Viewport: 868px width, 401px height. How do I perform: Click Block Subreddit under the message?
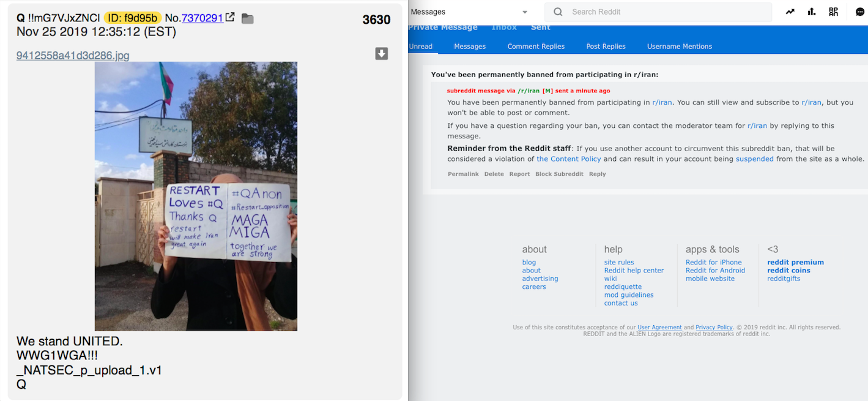click(559, 174)
